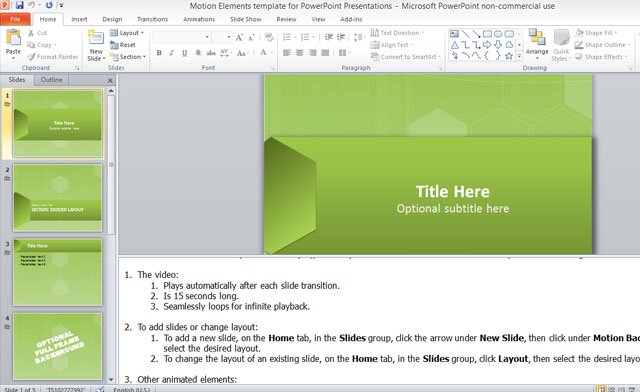Select the Format Painter brush
This screenshot has height=392, width=640.
point(31,57)
